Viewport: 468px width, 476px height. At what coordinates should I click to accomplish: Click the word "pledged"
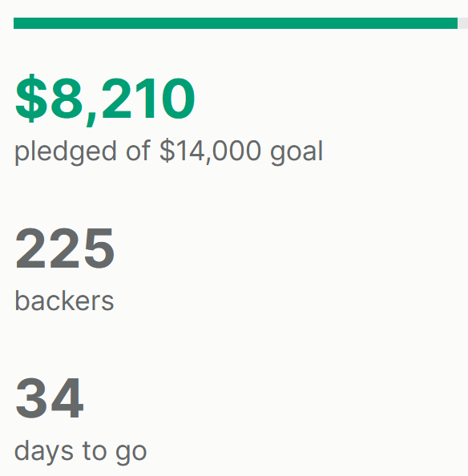click(x=66, y=151)
